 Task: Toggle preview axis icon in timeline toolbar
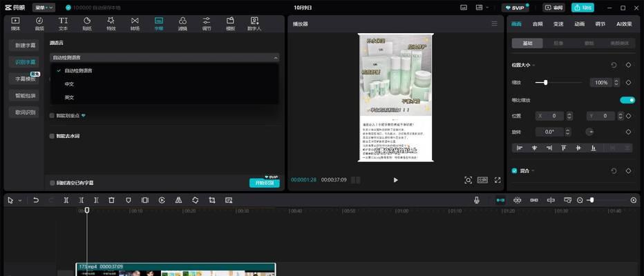tap(551, 200)
